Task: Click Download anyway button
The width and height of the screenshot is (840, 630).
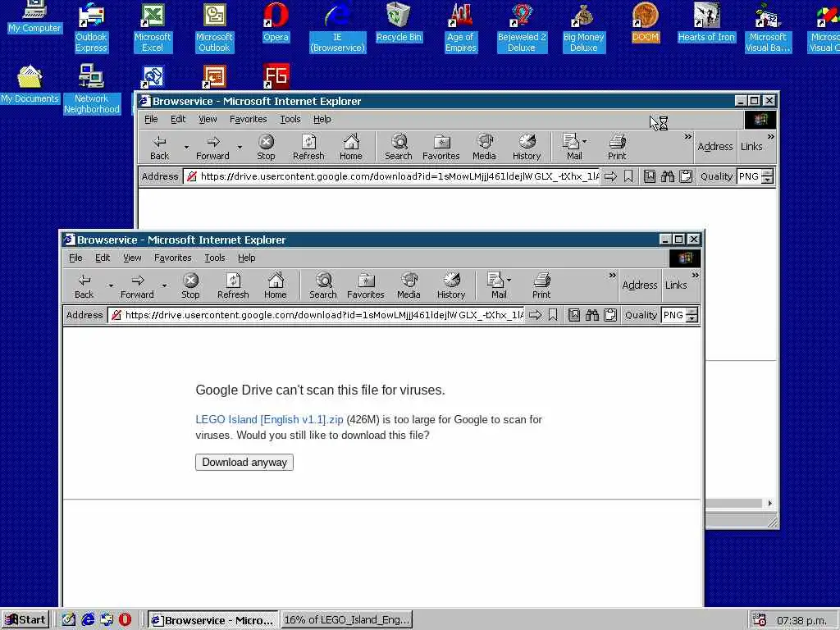Action: tap(244, 463)
